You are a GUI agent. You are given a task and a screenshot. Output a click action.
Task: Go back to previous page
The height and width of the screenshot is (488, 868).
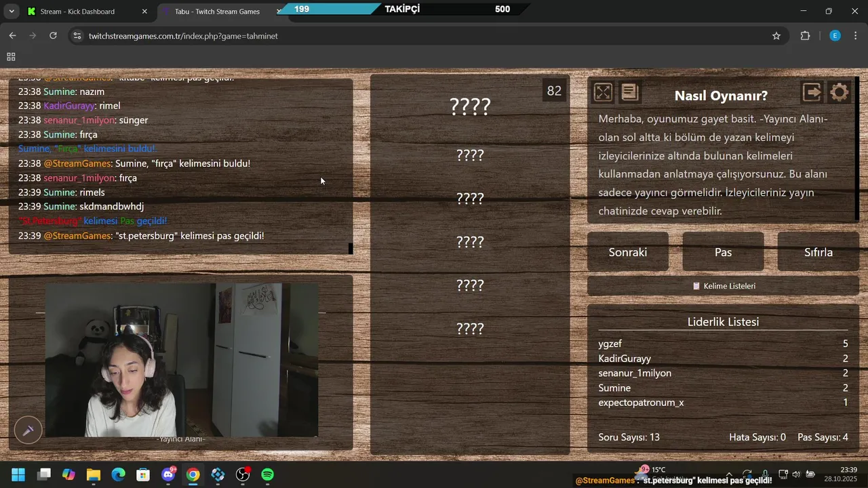coord(12,36)
